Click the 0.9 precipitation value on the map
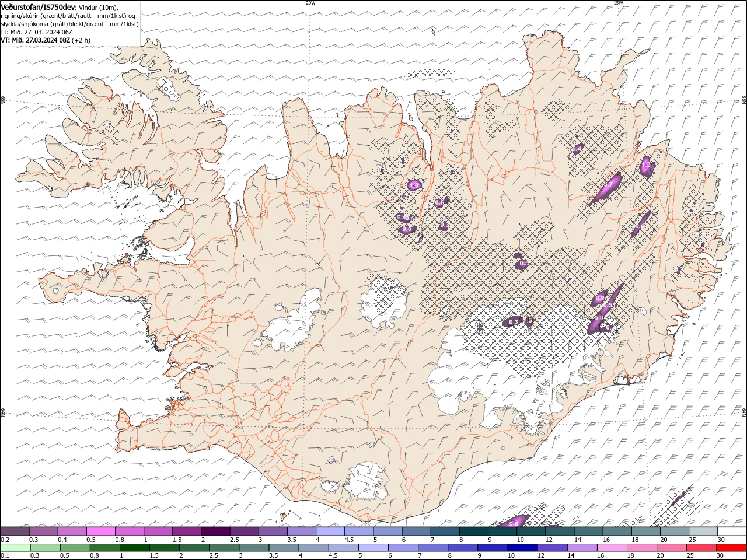The image size is (747, 560). coord(600,299)
